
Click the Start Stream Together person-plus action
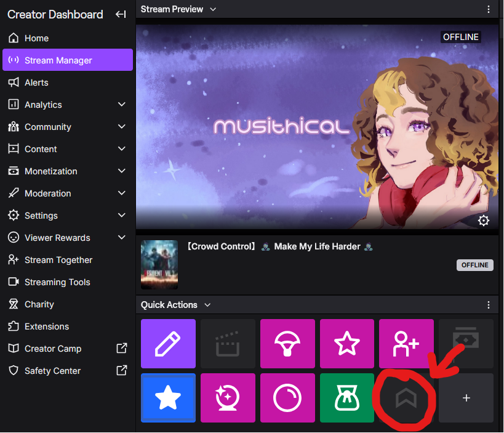pos(406,344)
